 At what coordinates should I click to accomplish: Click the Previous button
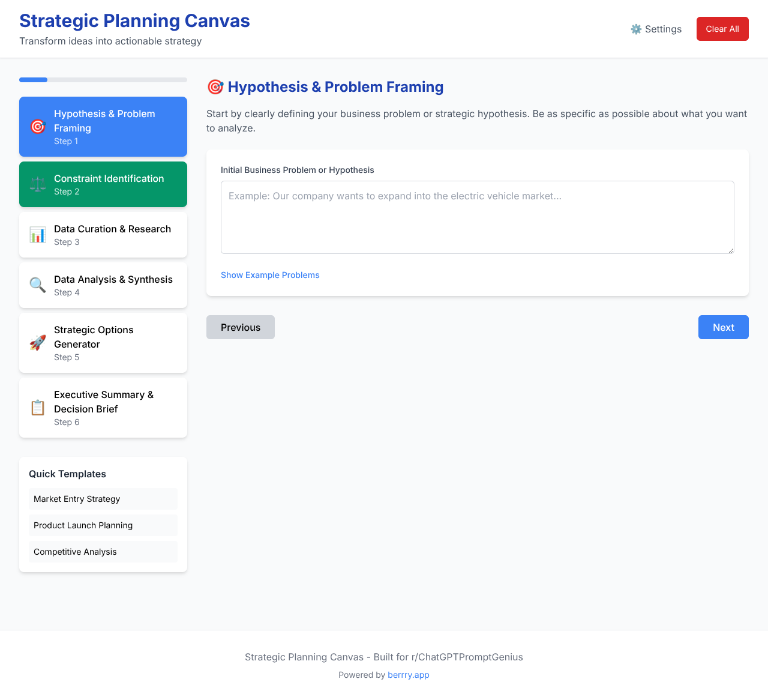pos(240,327)
